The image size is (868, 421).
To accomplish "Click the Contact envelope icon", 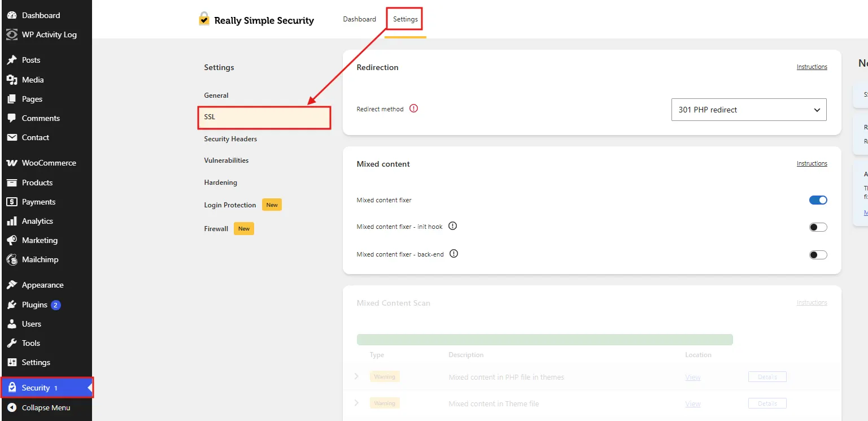I will tap(11, 137).
